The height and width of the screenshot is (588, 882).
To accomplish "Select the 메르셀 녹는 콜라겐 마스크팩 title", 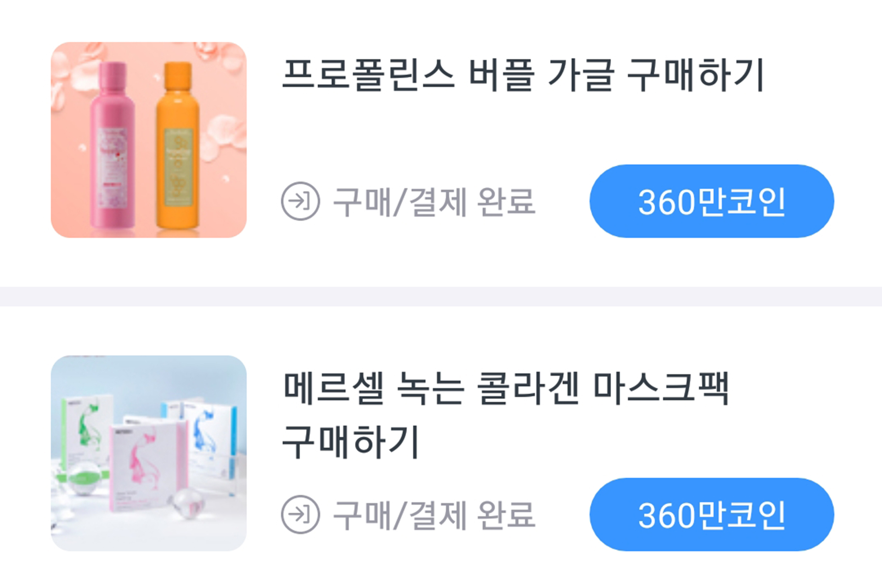I will point(505,415).
